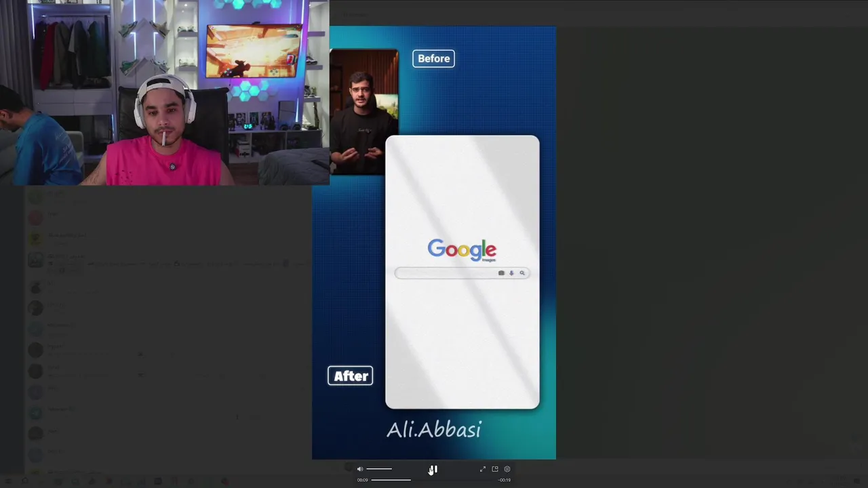Seek on the video progress bar
This screenshot has height=488, width=868.
[x=434, y=480]
